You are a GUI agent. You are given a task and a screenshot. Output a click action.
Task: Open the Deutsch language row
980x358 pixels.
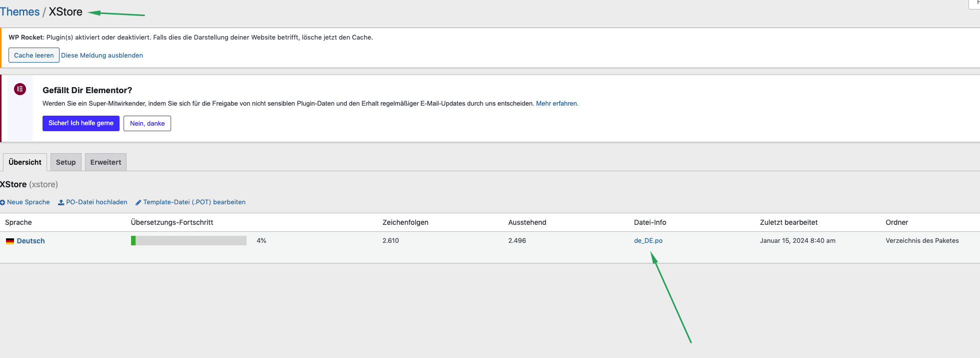pyautogui.click(x=31, y=241)
